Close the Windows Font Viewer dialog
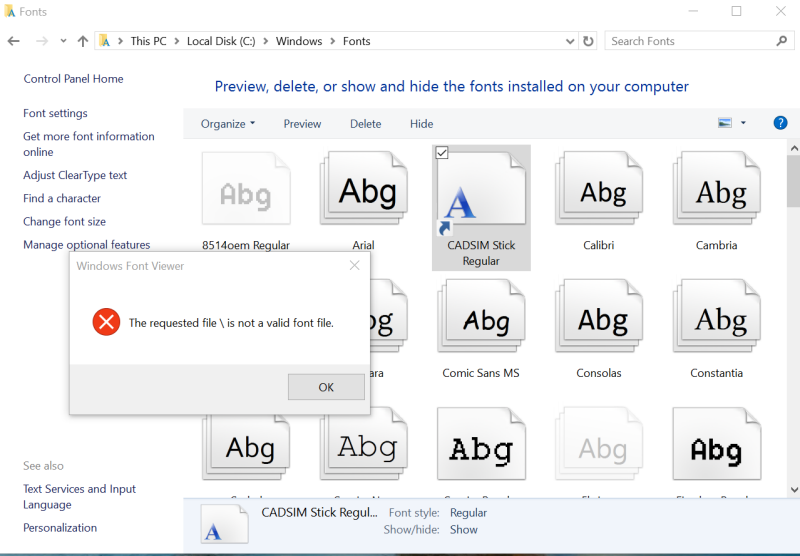The width and height of the screenshot is (800, 556). [x=355, y=265]
